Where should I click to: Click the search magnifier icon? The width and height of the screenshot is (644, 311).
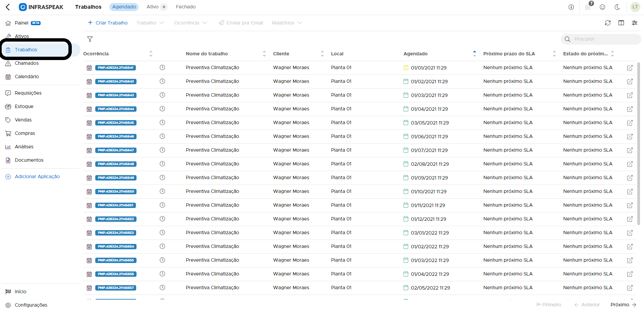click(568, 39)
